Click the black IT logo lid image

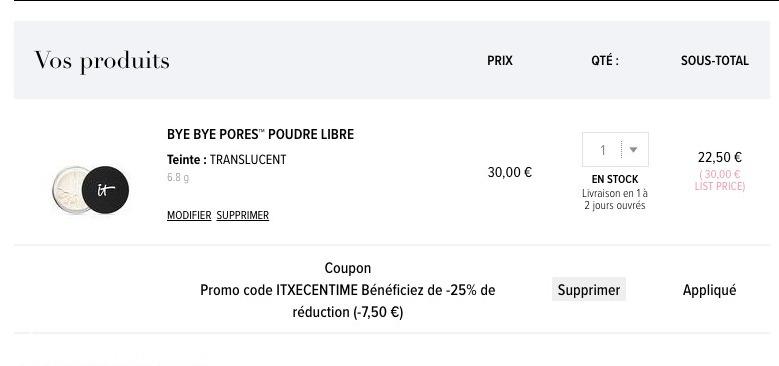(105, 190)
